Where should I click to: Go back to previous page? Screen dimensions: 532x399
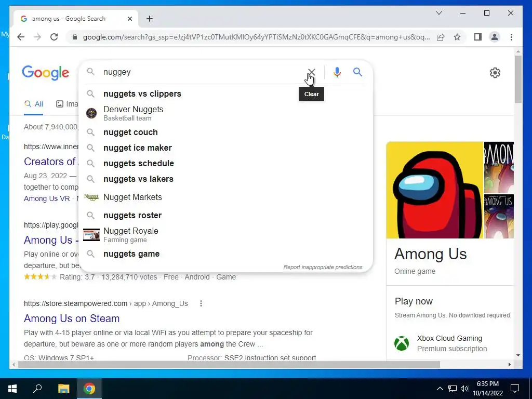[x=21, y=37]
